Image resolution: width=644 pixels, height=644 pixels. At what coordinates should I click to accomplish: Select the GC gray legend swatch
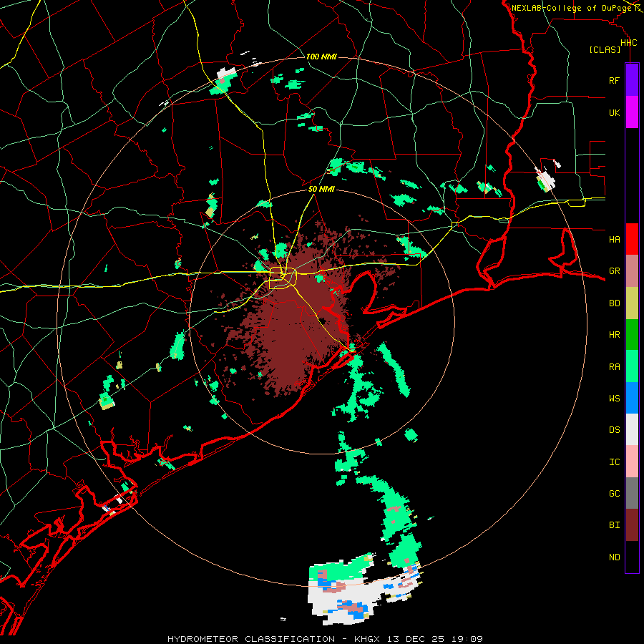pos(632,493)
